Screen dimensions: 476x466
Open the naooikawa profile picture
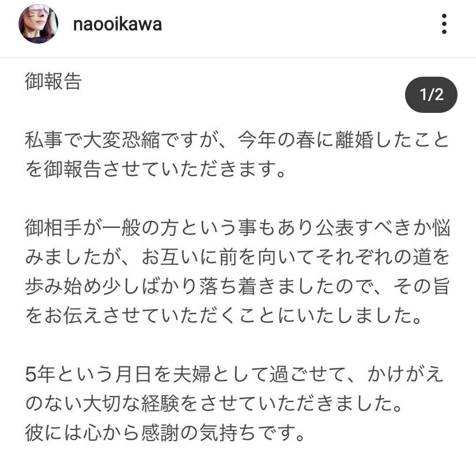pyautogui.click(x=38, y=24)
